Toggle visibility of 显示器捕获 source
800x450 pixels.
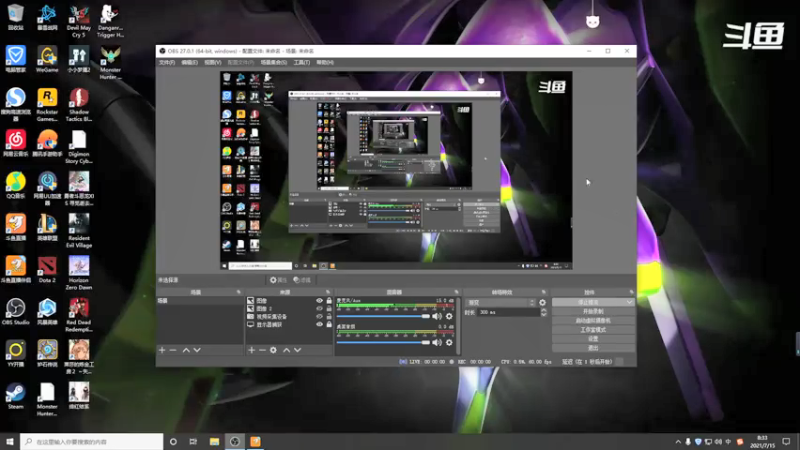pyautogui.click(x=319, y=324)
